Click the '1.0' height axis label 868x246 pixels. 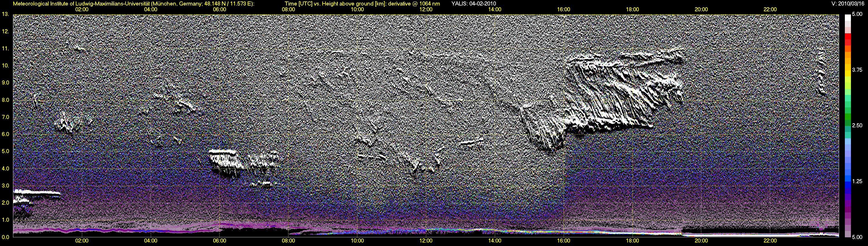5,220
